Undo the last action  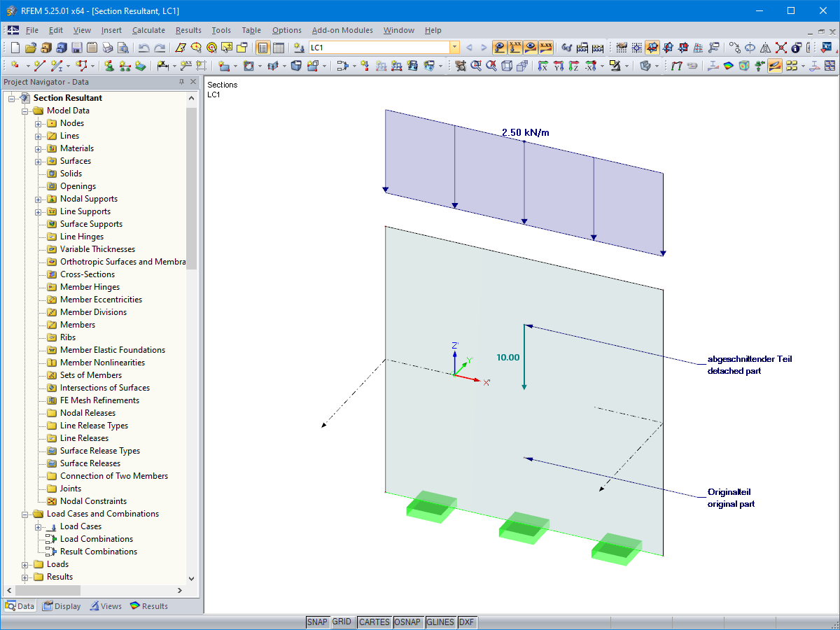tap(145, 47)
